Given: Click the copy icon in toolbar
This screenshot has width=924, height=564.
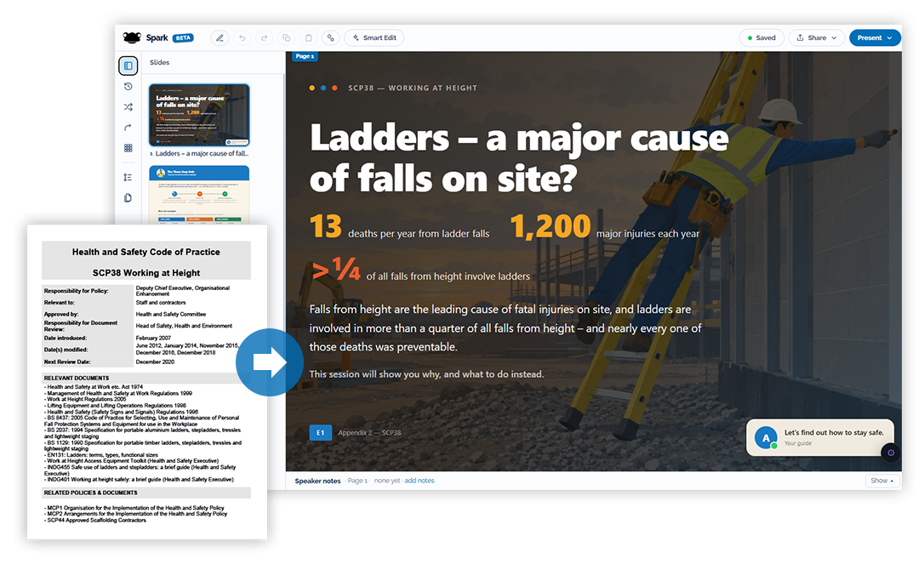Looking at the screenshot, I should click(x=287, y=37).
